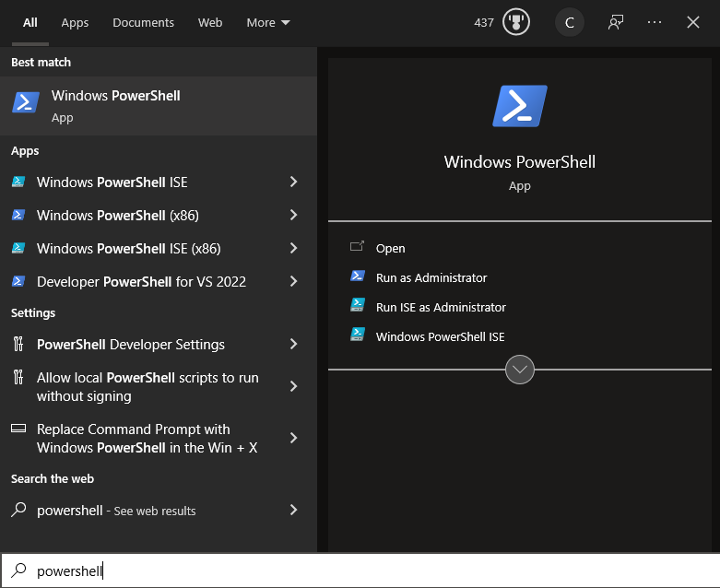720x588 pixels.
Task: Click the Open action icon
Action: pyautogui.click(x=357, y=247)
